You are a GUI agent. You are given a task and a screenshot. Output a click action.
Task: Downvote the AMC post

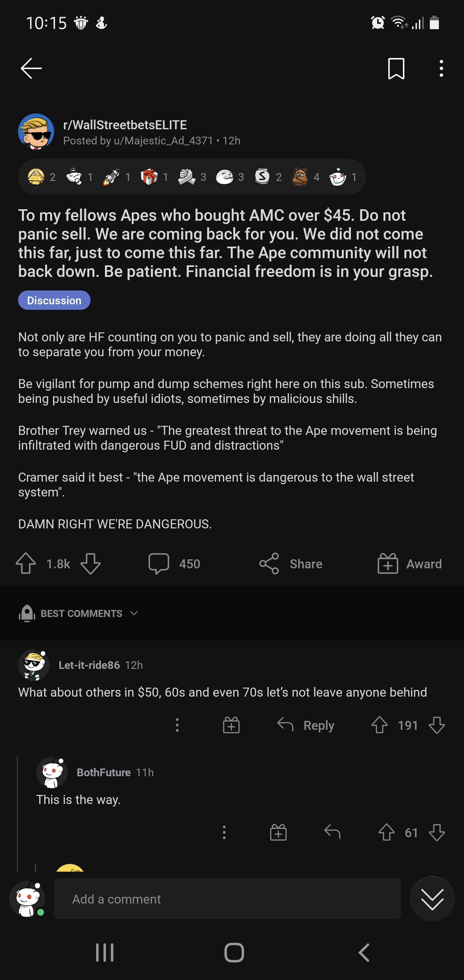pos(91,563)
